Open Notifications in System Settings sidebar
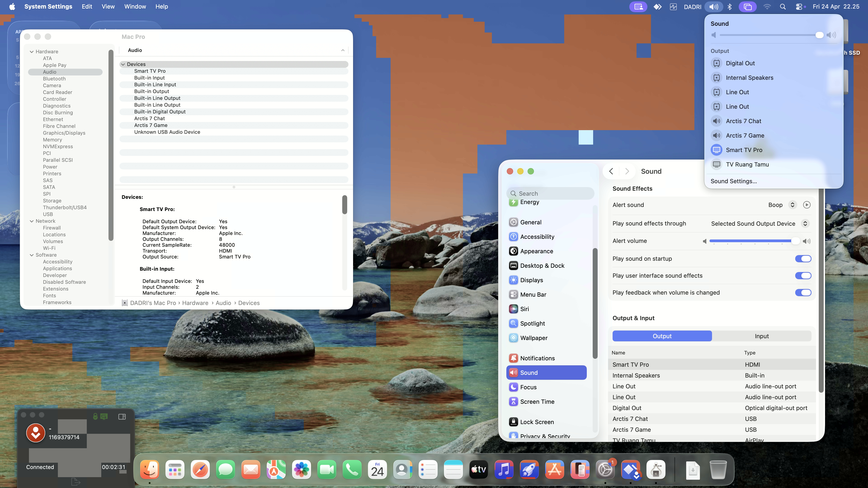The image size is (868, 488). click(x=546, y=358)
